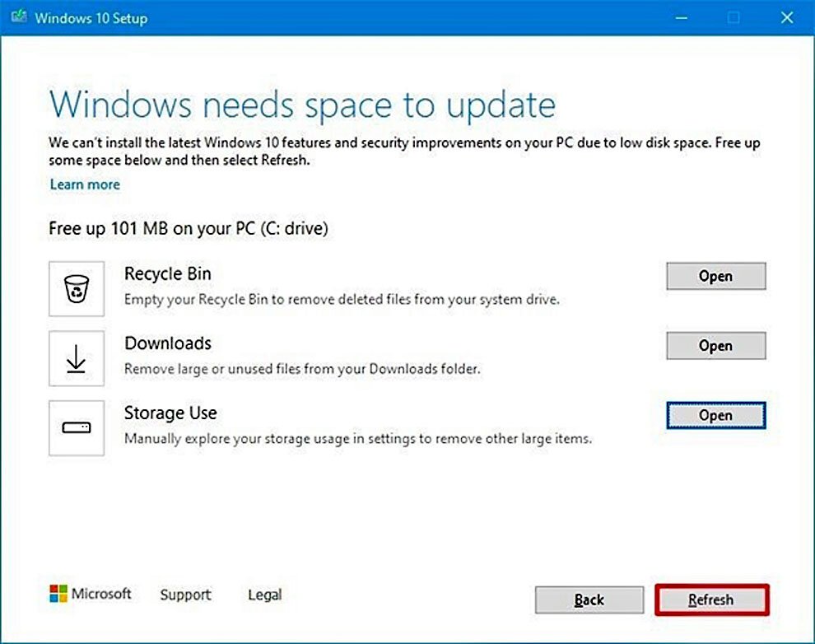
Task: Click 'Manually explore your storage usage' description
Action: pos(357,439)
